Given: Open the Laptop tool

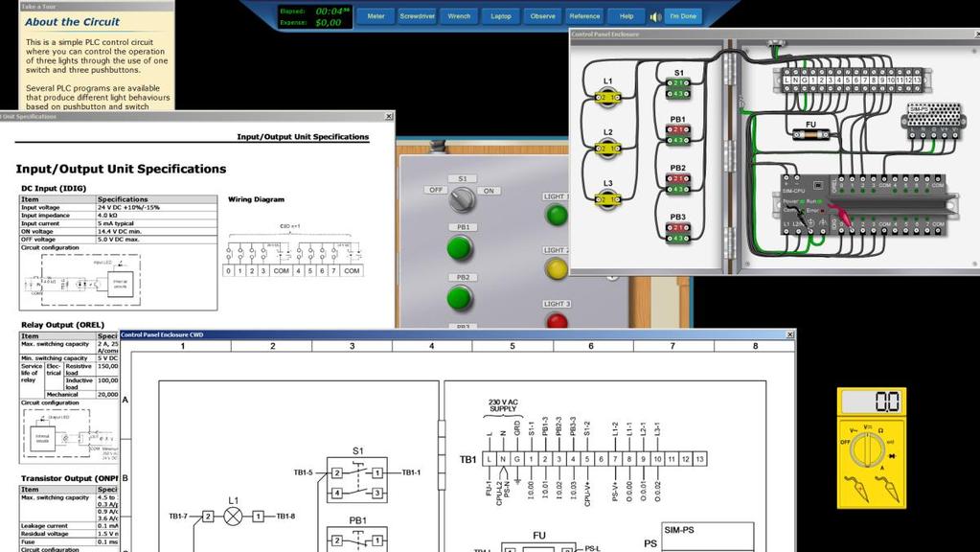Looking at the screenshot, I should click(501, 16).
